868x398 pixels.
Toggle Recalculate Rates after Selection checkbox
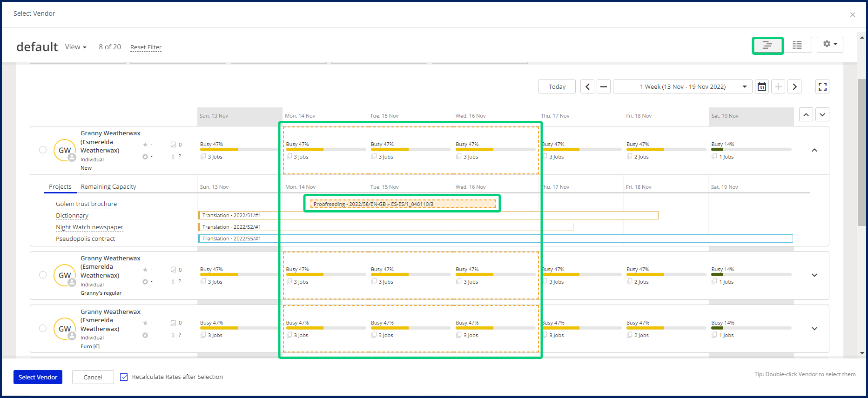pyautogui.click(x=124, y=377)
